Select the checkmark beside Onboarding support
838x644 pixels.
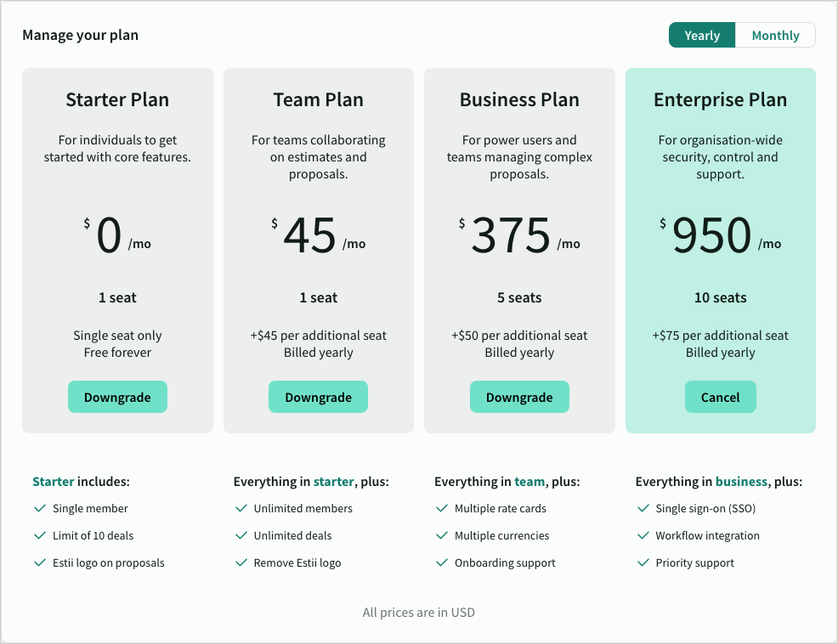(442, 562)
